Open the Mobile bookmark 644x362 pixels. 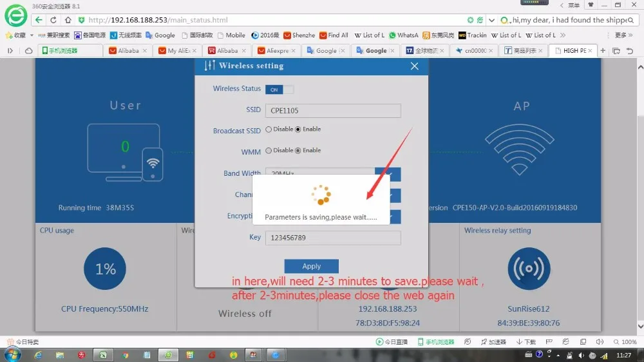click(x=231, y=35)
